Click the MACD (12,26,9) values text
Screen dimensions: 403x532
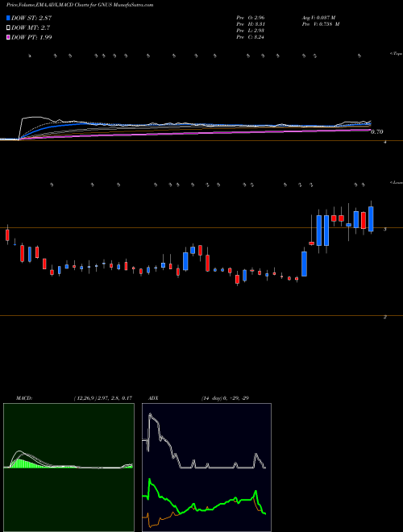[x=103, y=398]
